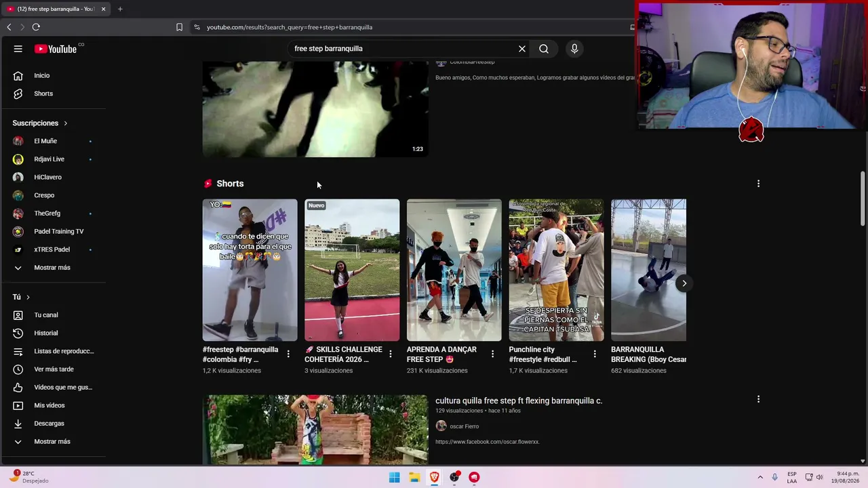Expand subscriptions with Mostrar más
This screenshot has width=868, height=488.
click(53, 268)
